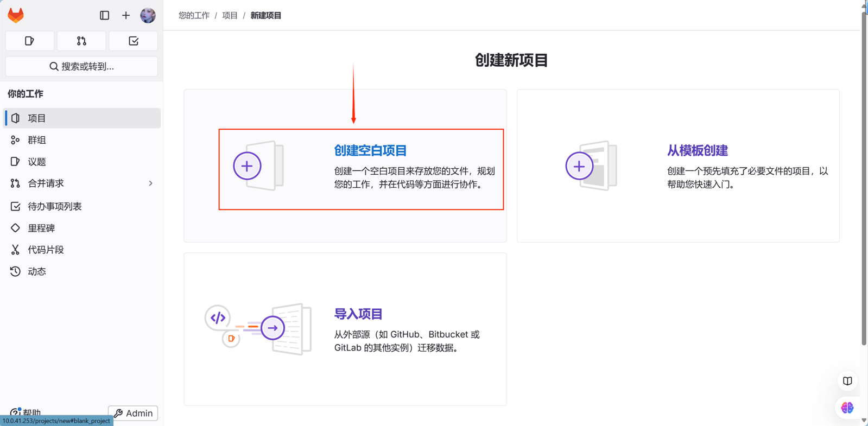Open the user avatar menu
The width and height of the screenshot is (868, 426).
click(x=148, y=15)
